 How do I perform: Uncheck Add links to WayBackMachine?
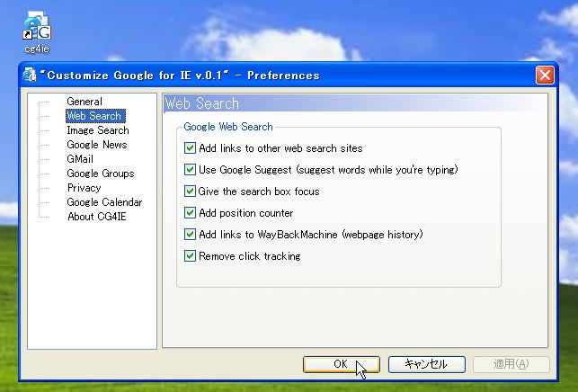(190, 234)
